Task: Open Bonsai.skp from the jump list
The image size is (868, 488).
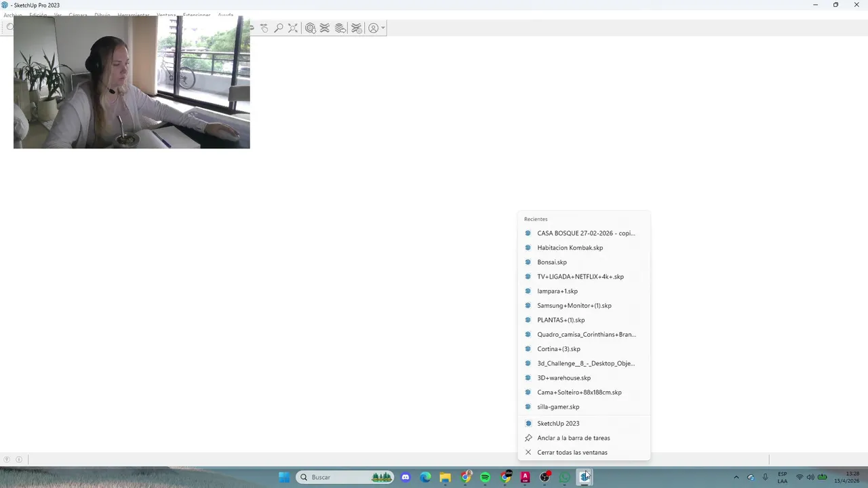Action: 583,262
